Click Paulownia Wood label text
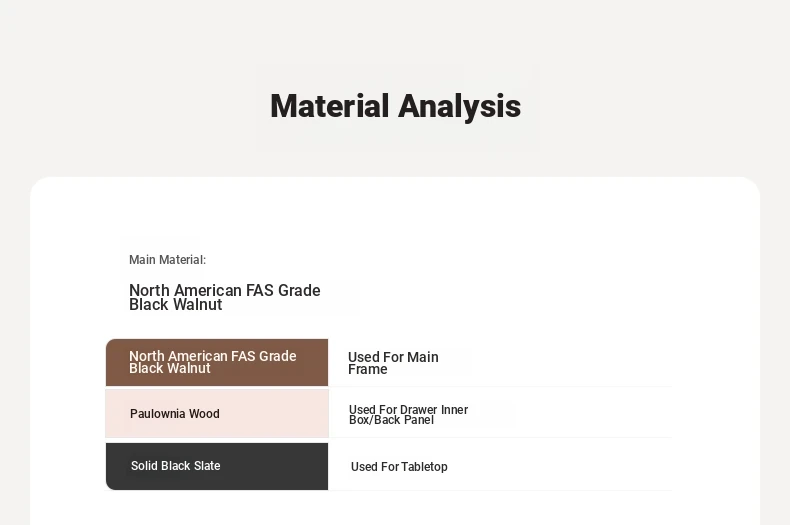 coord(175,414)
